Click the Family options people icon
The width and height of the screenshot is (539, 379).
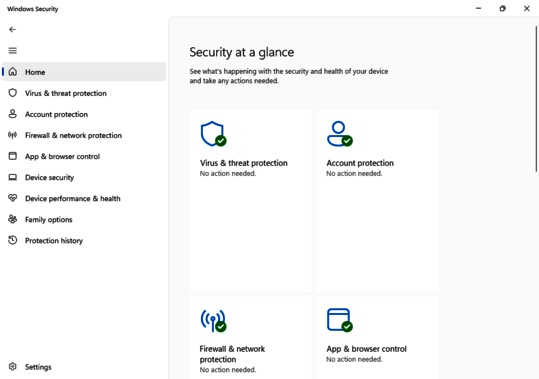[13, 219]
